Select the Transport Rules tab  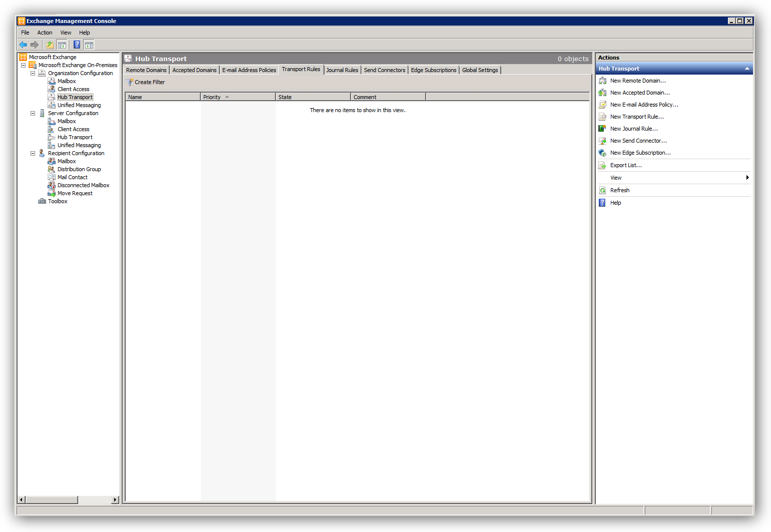point(301,69)
